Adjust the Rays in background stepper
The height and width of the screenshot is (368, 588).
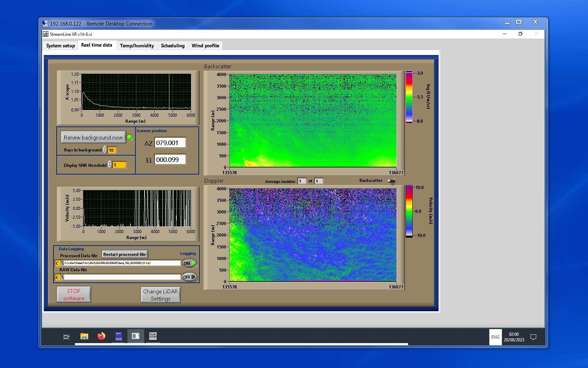(x=105, y=150)
